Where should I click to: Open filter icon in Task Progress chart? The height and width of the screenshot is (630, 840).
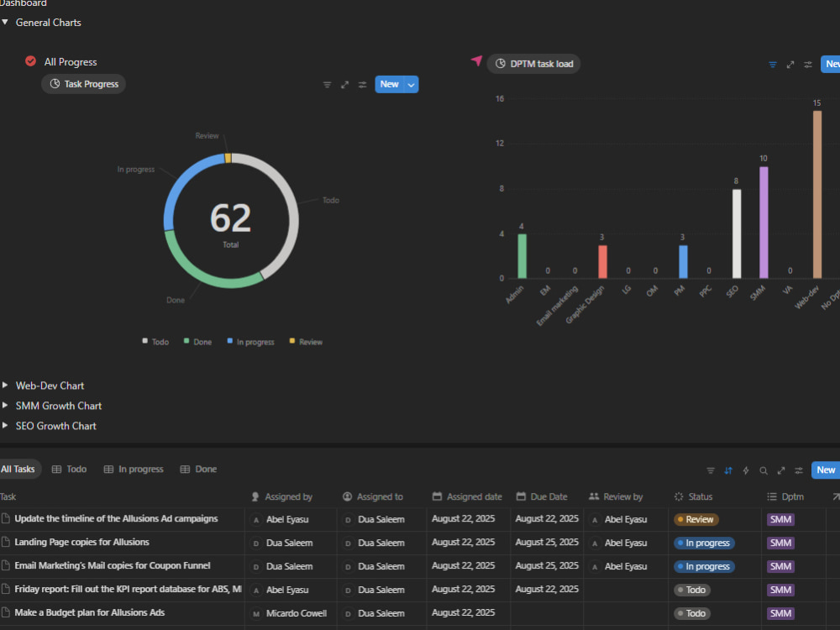(x=328, y=85)
